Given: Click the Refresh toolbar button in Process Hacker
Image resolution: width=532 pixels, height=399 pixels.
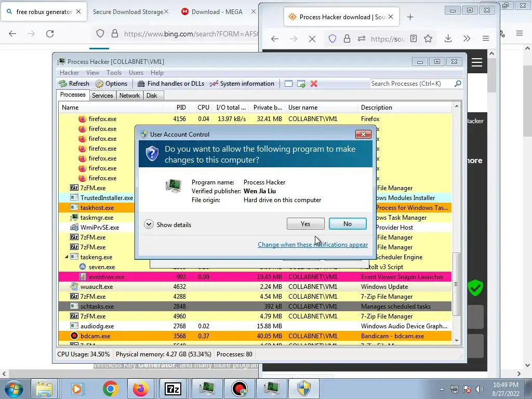Looking at the screenshot, I should (74, 84).
